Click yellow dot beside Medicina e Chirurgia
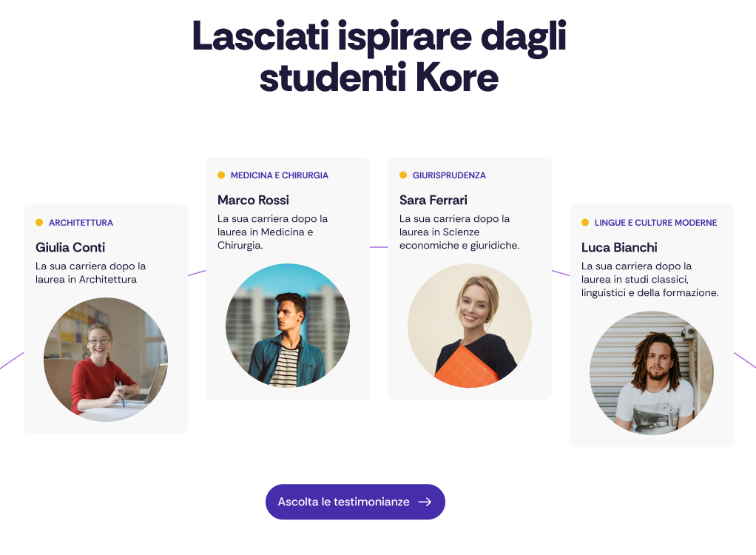The height and width of the screenshot is (555, 756). (221, 175)
